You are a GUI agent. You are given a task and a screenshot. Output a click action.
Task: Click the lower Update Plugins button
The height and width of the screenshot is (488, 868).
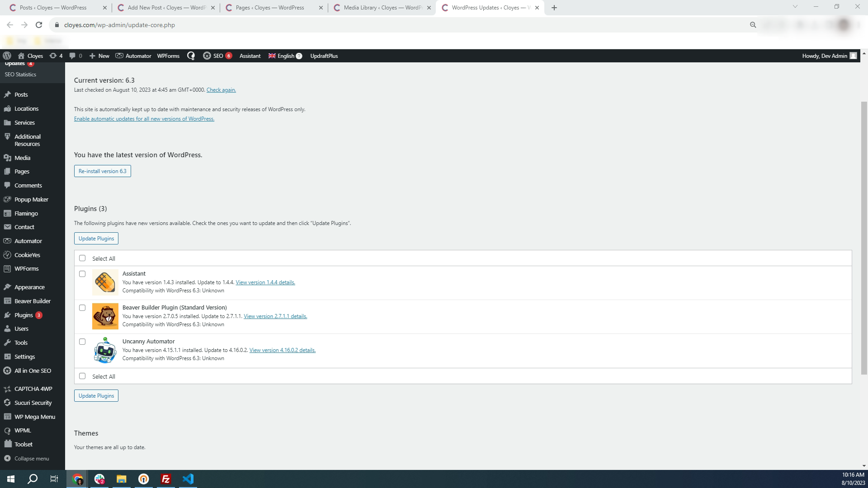tap(96, 395)
